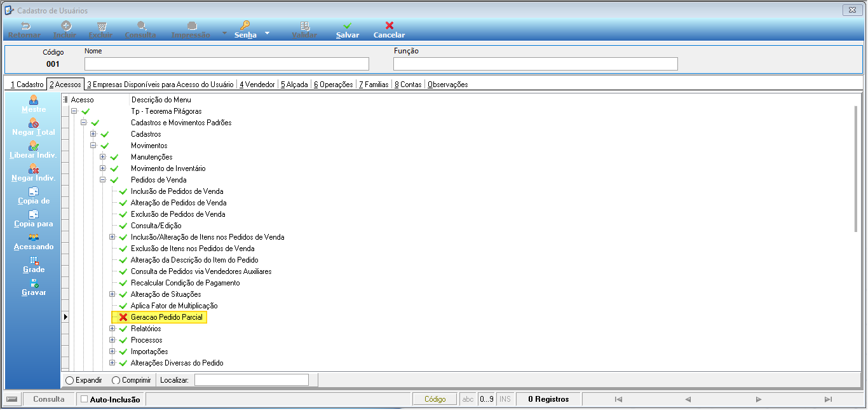Open the 3 Empresas Disponíveis tab
This screenshot has height=410, width=868.
[160, 85]
